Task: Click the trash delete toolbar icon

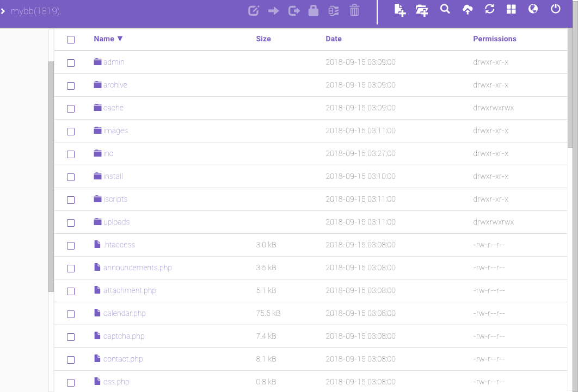Action: pos(354,10)
